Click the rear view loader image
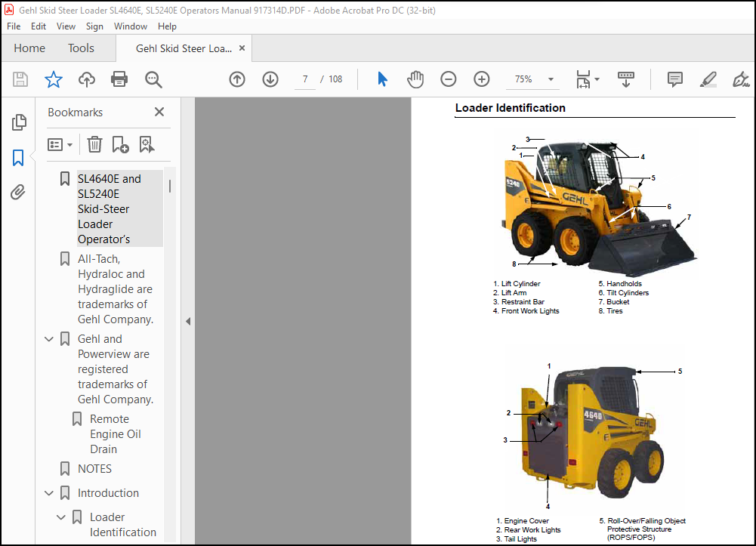 593,433
